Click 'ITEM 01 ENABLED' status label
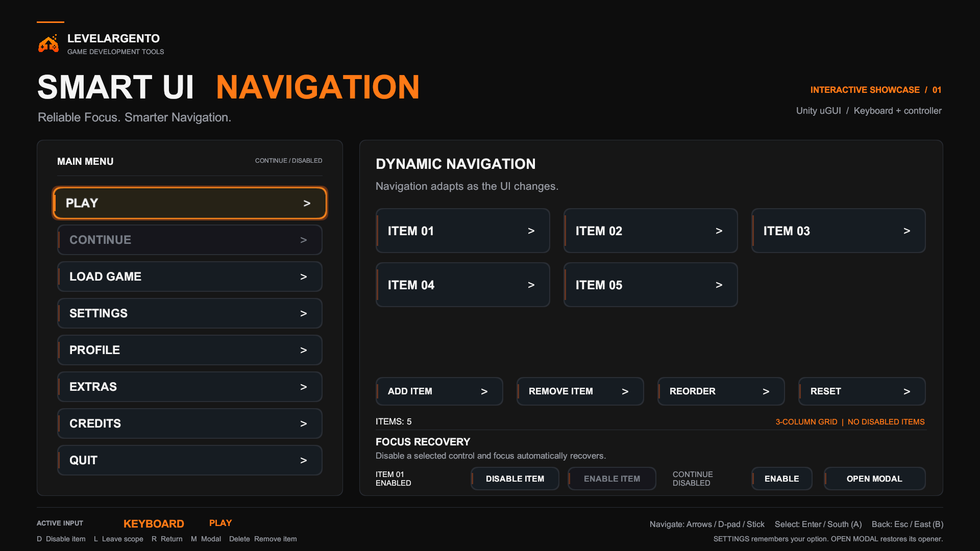This screenshot has width=980, height=551. pos(394,479)
